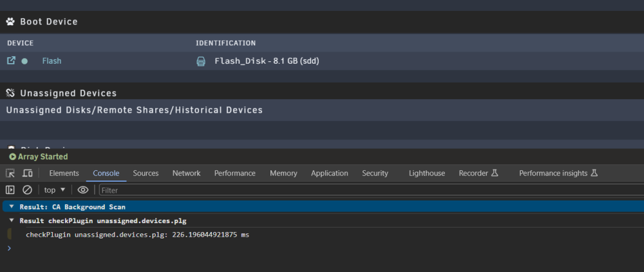The width and height of the screenshot is (644, 272).
Task: Click the Flash_Disk - 8.1 GB (sdd) text
Action: coord(267,61)
